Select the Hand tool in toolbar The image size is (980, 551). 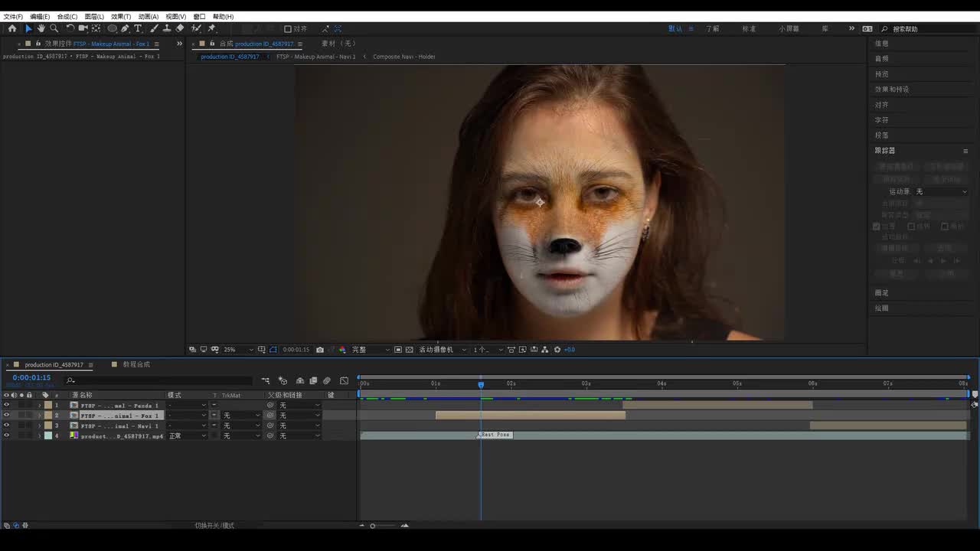pos(41,28)
